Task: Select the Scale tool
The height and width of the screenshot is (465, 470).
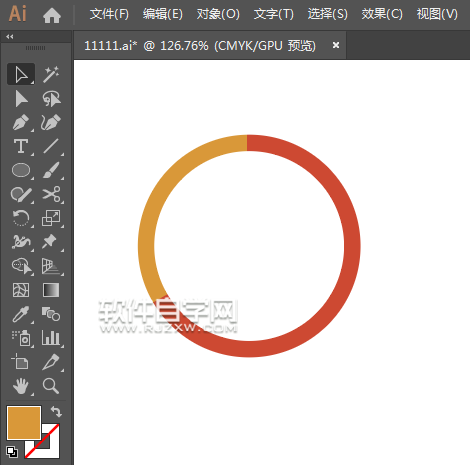Action: point(51,218)
